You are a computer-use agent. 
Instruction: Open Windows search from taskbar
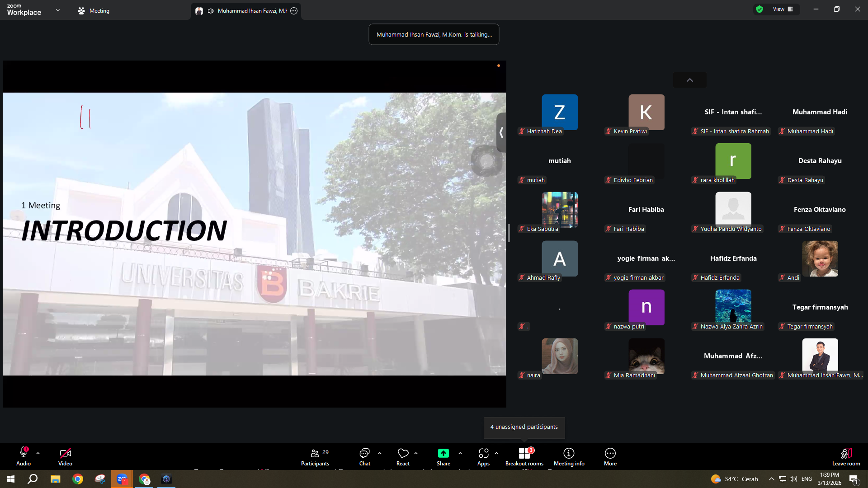[33, 479]
